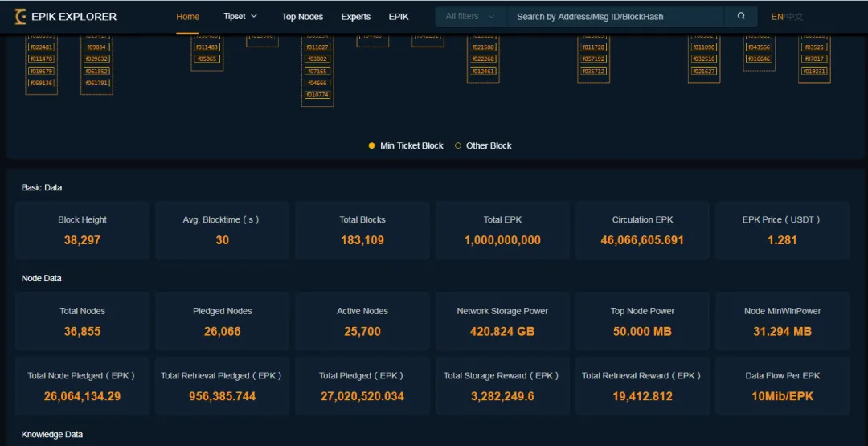Open block f011470
Image resolution: width=868 pixels, height=446 pixels.
pos(42,59)
